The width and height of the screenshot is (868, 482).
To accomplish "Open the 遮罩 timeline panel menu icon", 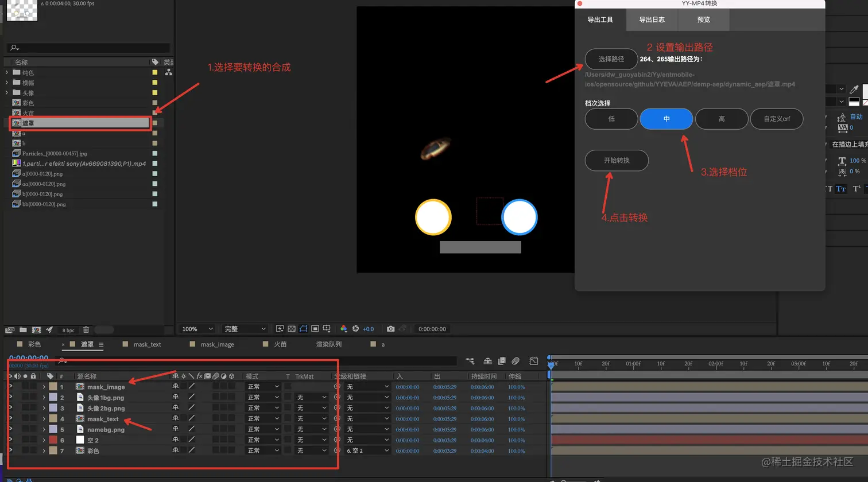I will 101,344.
